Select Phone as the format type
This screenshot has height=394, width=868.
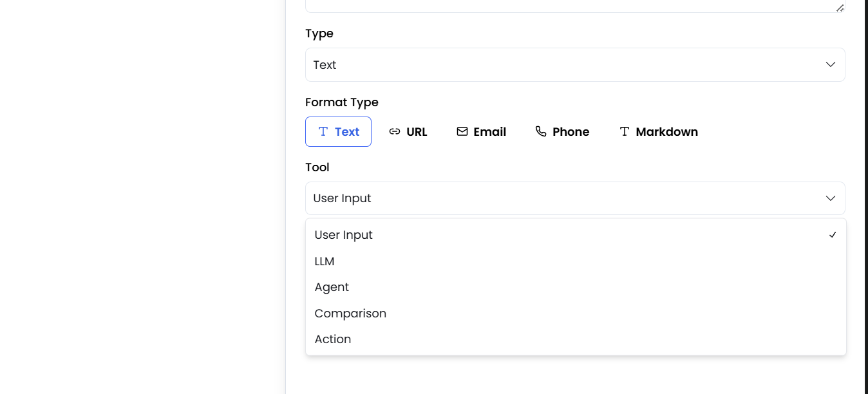click(563, 131)
